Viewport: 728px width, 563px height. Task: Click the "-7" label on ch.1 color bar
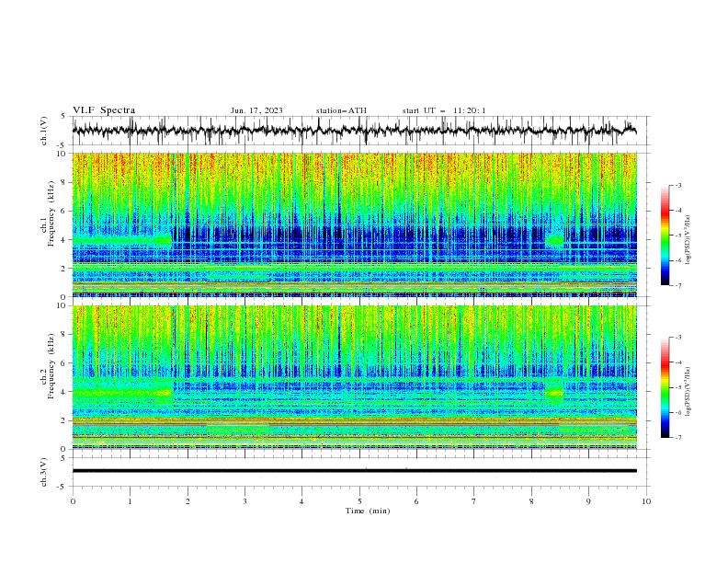coord(677,285)
